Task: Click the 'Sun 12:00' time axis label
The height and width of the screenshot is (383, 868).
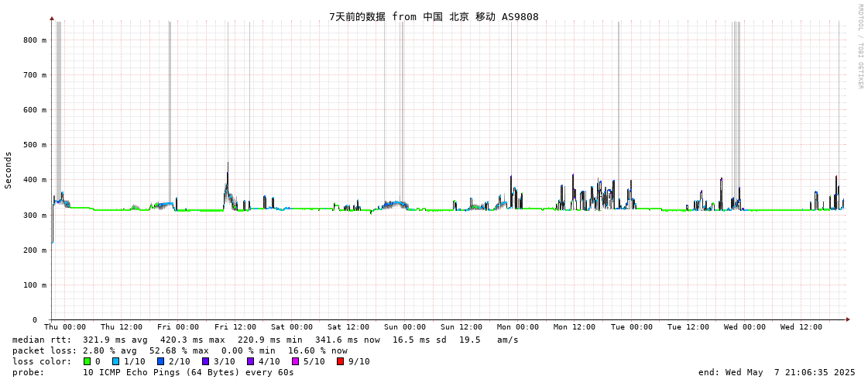Action: [461, 327]
